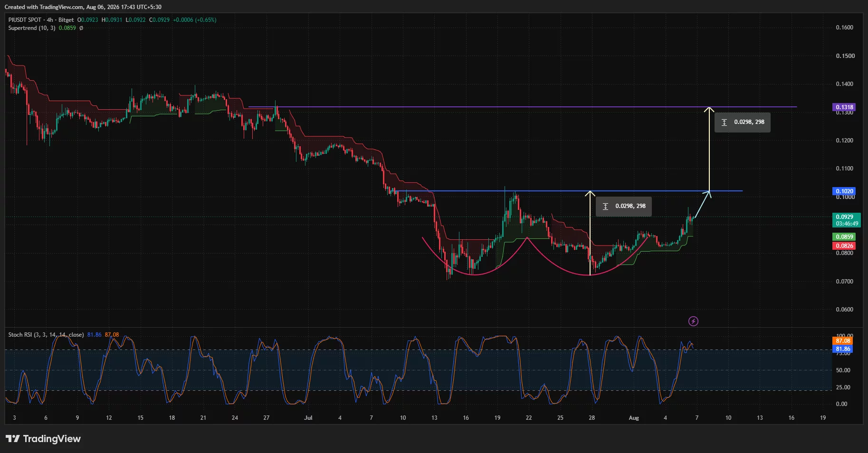Click the high value H0.0931 in legend
This screenshot has height=453, width=868.
[x=112, y=20]
